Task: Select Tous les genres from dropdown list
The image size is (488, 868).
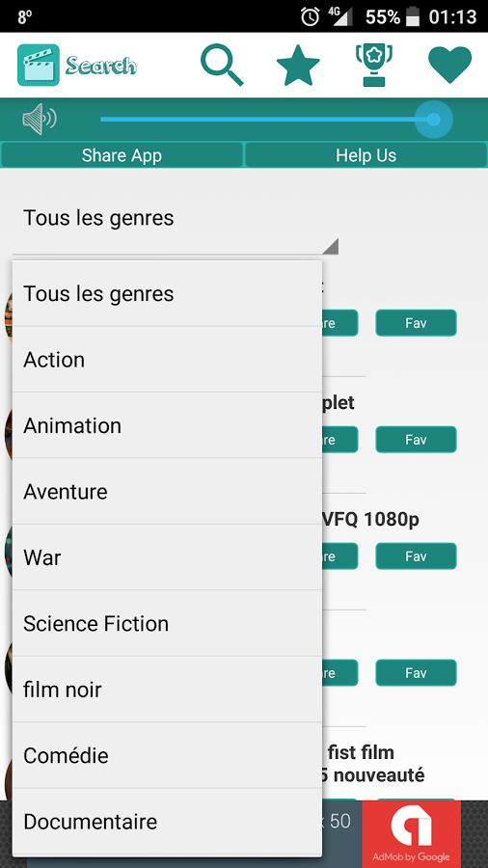Action: point(167,293)
